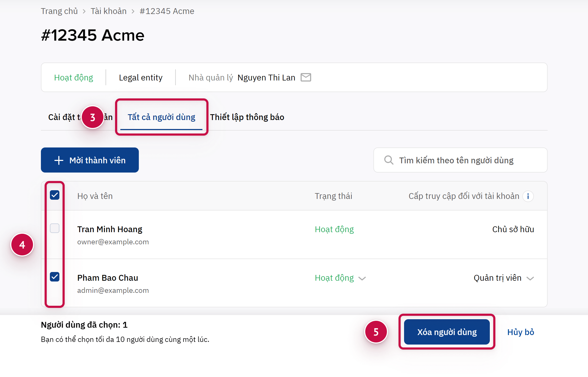Screen dimensions: 588x377
Task: Toggle the select-all checkbox in the table header
Action: pyautogui.click(x=55, y=195)
